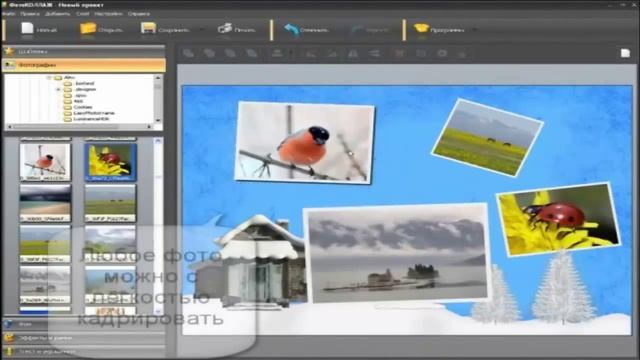Open the Слой menu
This screenshot has height=360, width=640.
click(x=82, y=13)
